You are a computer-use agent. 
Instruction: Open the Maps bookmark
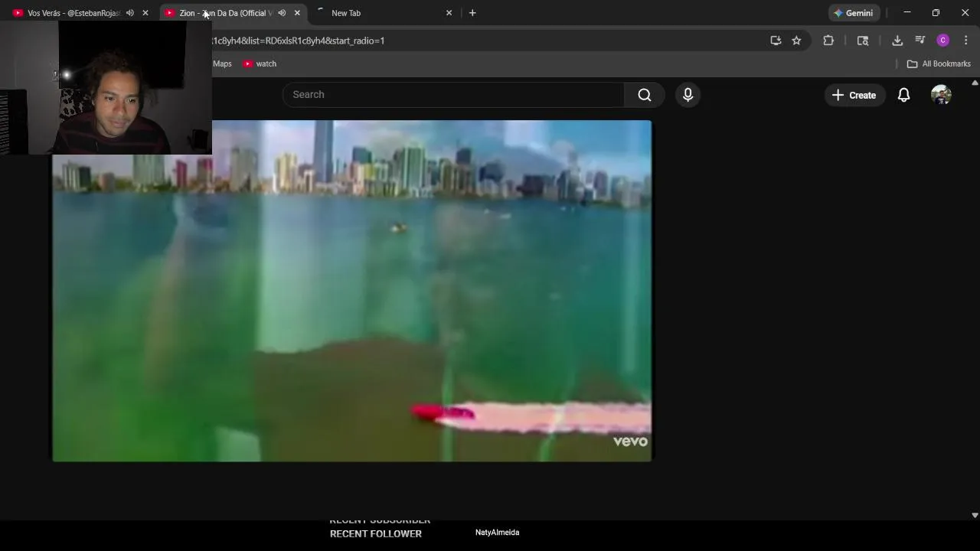(222, 64)
